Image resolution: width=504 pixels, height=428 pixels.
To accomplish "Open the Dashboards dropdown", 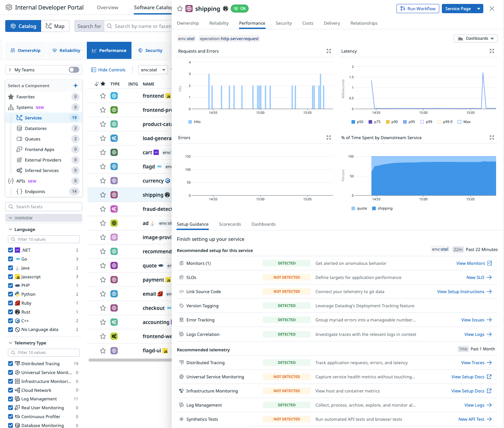I will tap(475, 38).
